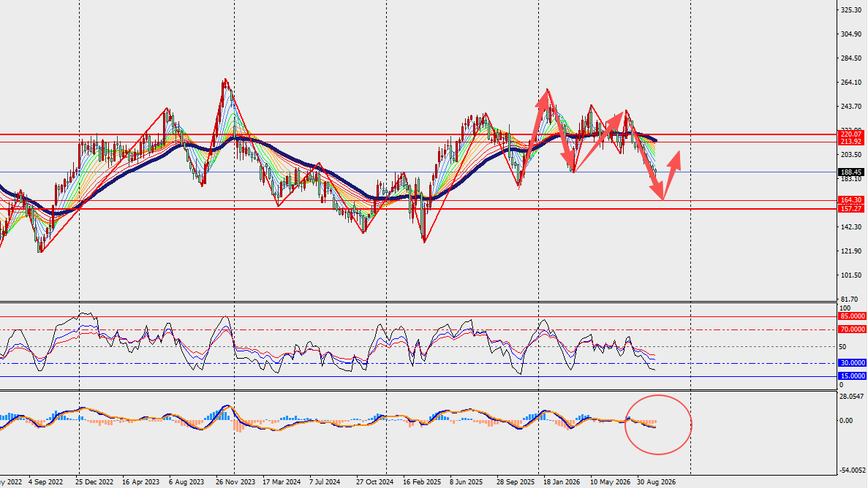Click the 284.50 price scale value
Viewport: 868px width, 488px height.
coord(851,58)
